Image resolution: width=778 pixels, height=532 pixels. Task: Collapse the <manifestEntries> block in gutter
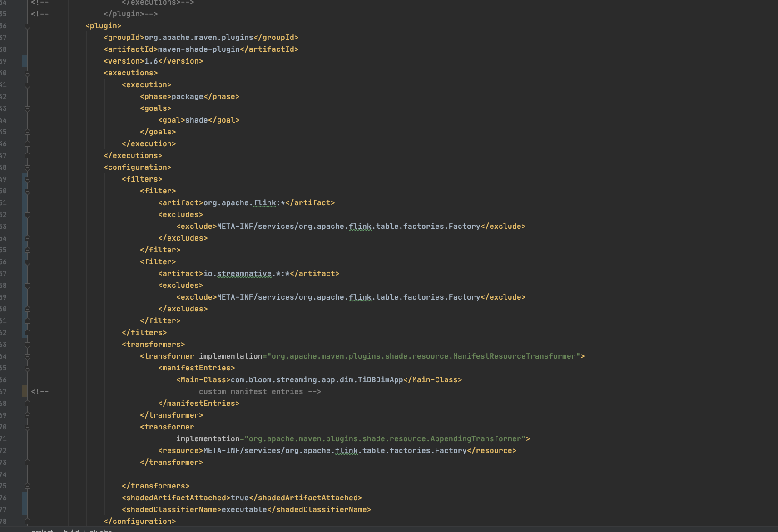pyautogui.click(x=27, y=369)
